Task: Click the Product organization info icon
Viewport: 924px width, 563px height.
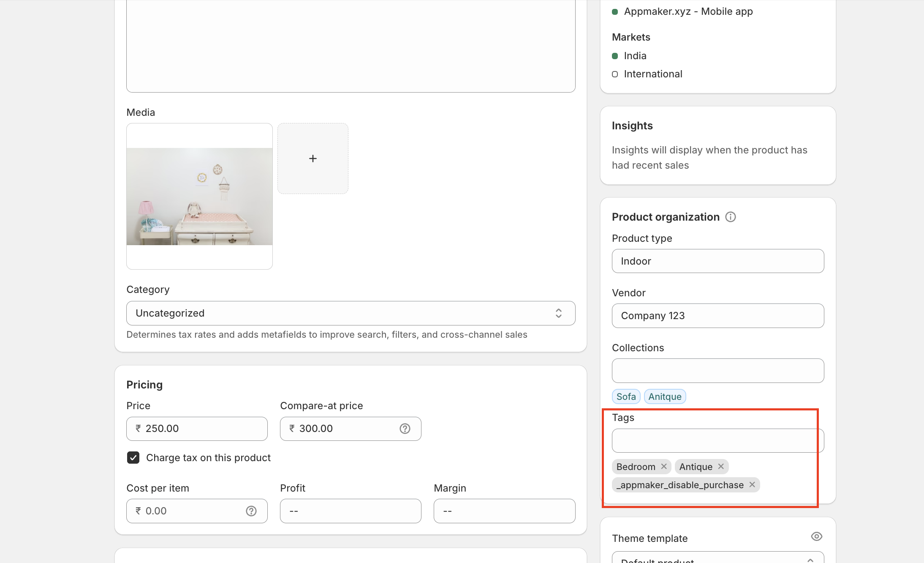Action: point(730,217)
